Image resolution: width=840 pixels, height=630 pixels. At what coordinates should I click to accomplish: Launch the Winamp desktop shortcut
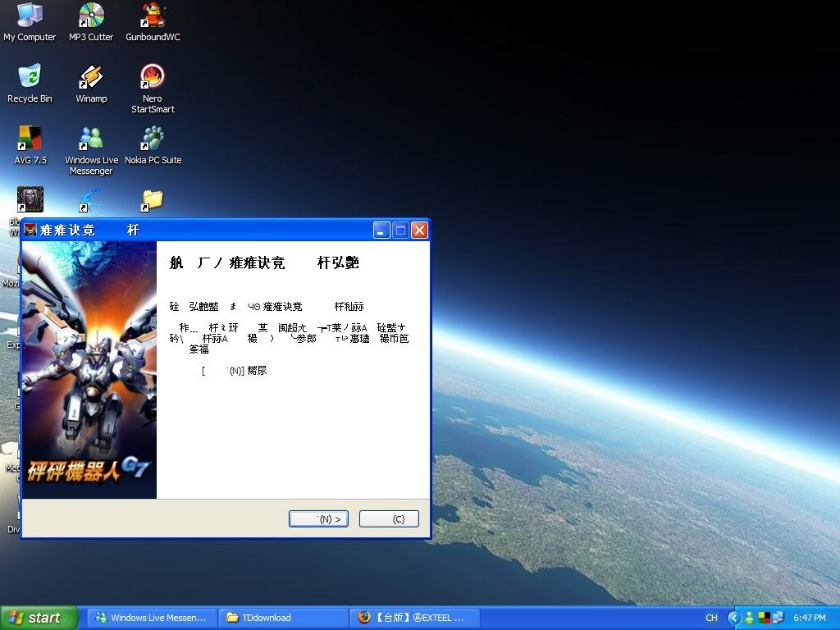[91, 78]
